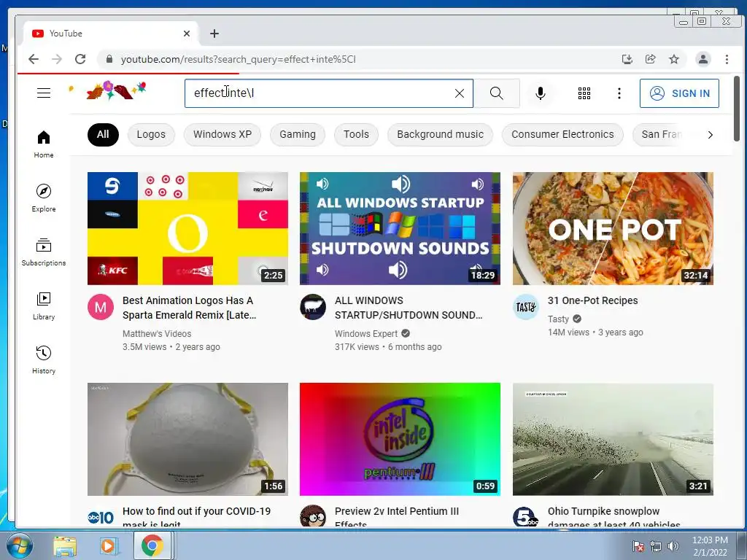Screen dimensions: 747x560
Task: Play the Sparta Emerald Remix logos thumbnail
Action: [187, 228]
